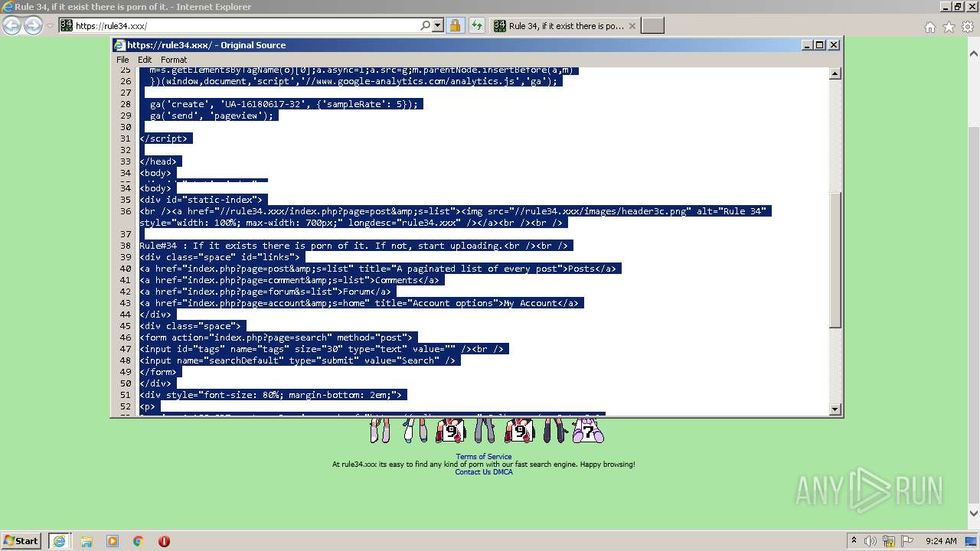
Task: Go forward with the IE forward arrow
Action: 33,26
